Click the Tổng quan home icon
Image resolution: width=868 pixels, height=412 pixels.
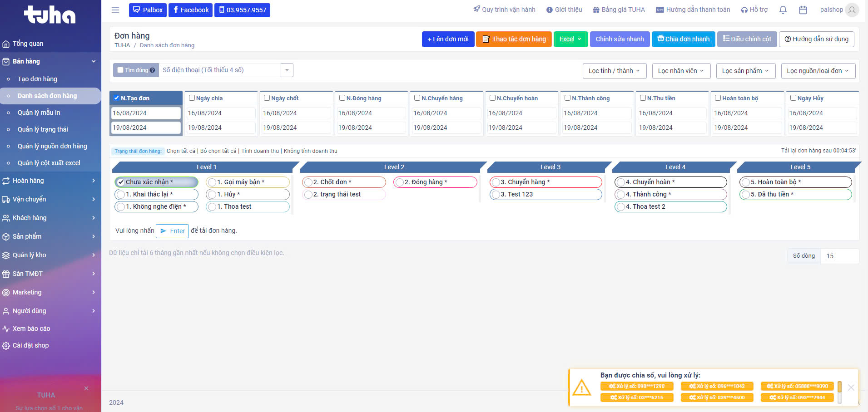(x=6, y=44)
